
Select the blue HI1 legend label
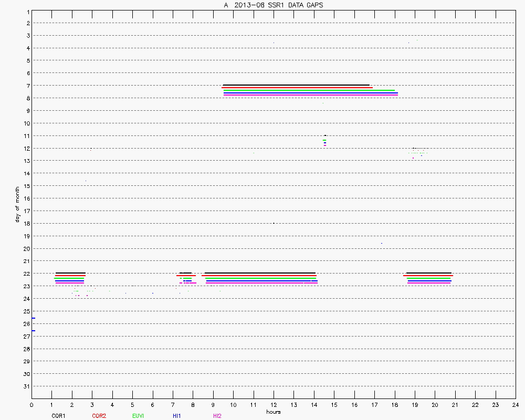click(x=177, y=416)
